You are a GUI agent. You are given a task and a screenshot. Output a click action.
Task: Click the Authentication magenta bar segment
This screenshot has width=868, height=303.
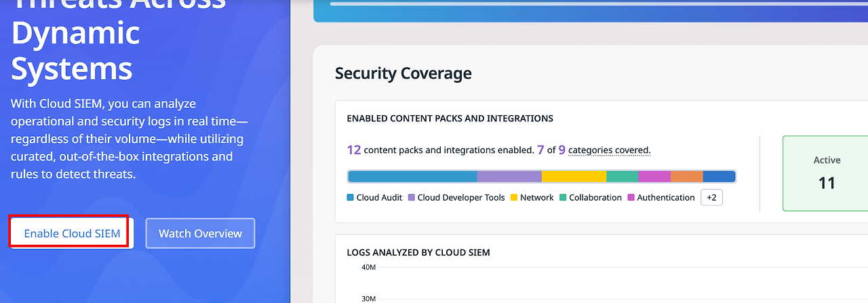654,176
